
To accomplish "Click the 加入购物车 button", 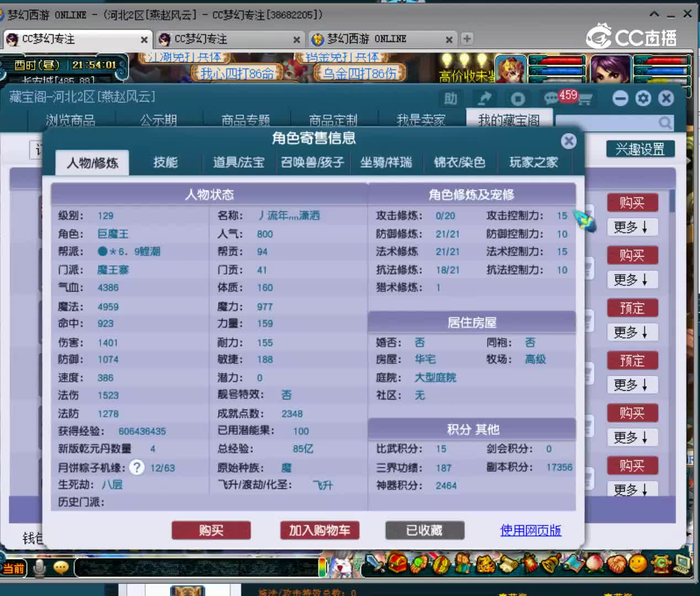I will coord(320,530).
